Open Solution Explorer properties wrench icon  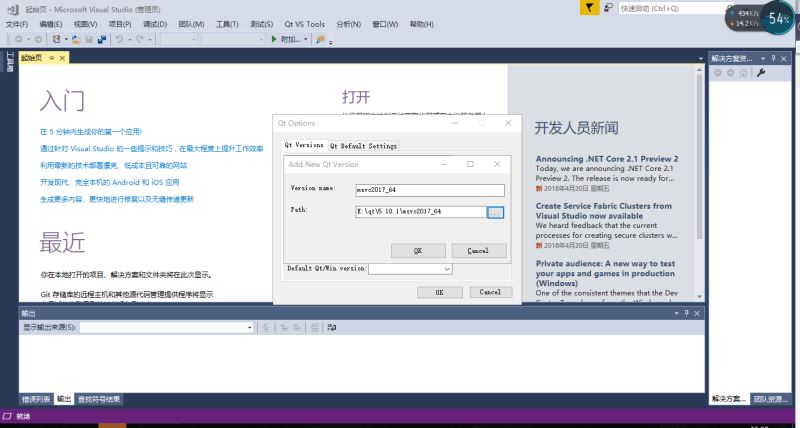[761, 73]
